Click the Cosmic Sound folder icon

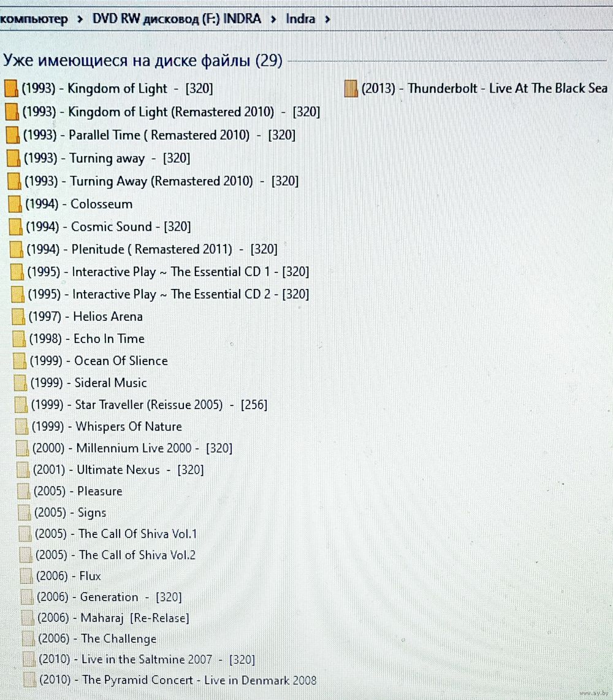(15, 227)
